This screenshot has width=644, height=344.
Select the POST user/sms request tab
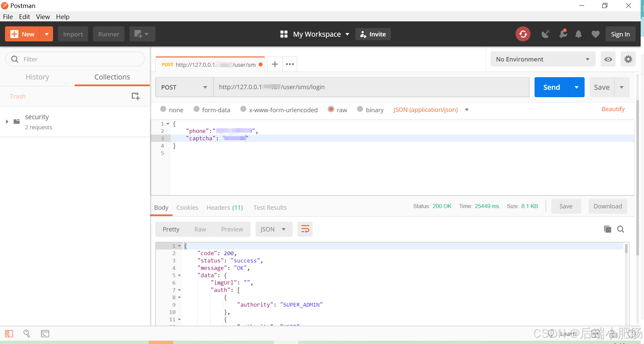click(210, 64)
